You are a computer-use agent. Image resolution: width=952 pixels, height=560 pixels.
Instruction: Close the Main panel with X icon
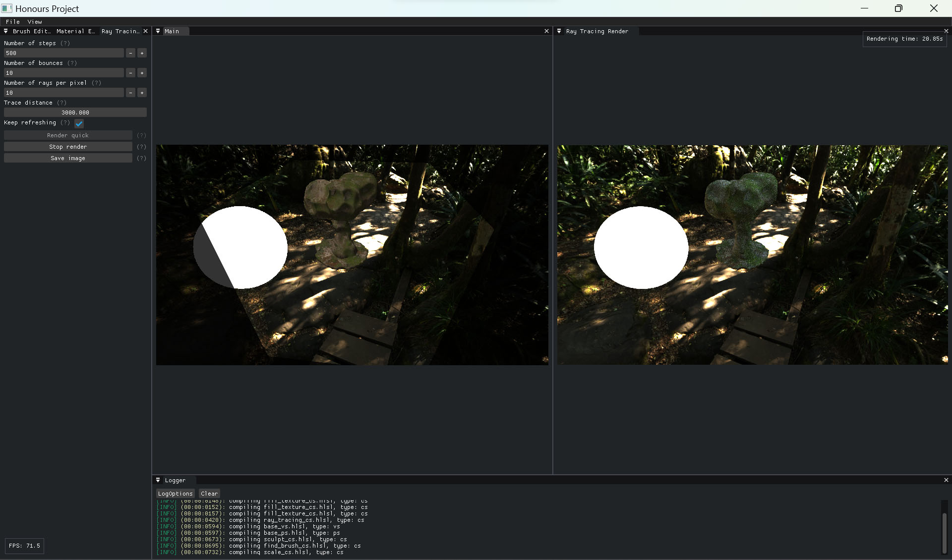[546, 31]
